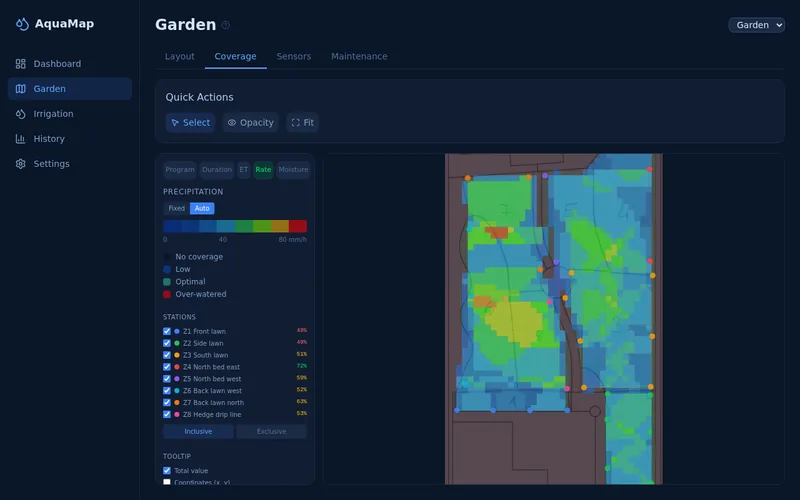The width and height of the screenshot is (800, 500).
Task: Open Dashboard in the sidebar
Action: (x=70, y=64)
